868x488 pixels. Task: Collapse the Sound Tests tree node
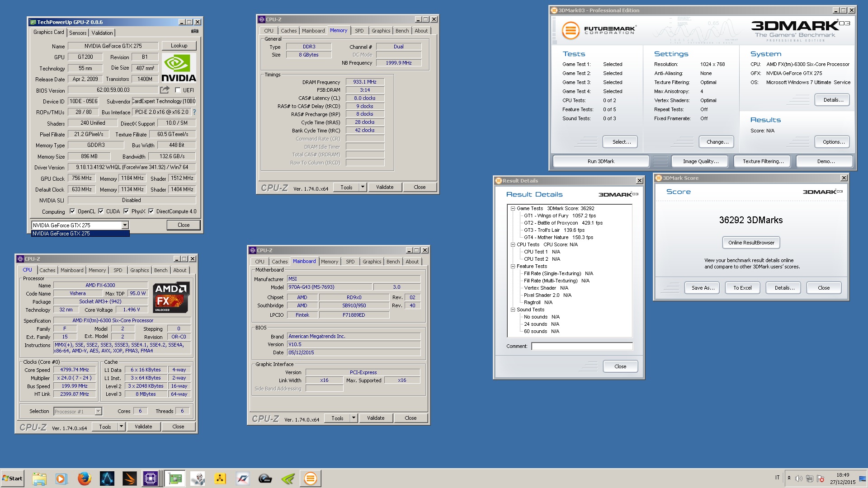[513, 310]
